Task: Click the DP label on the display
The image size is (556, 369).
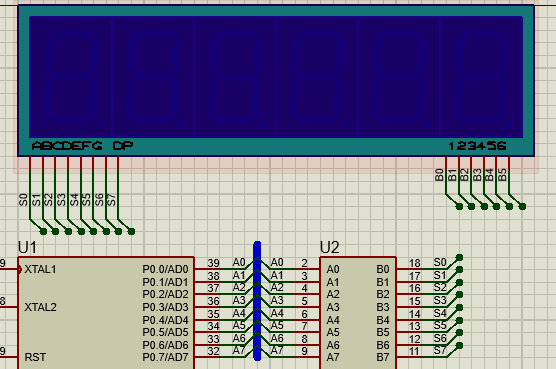Action: pos(123,146)
